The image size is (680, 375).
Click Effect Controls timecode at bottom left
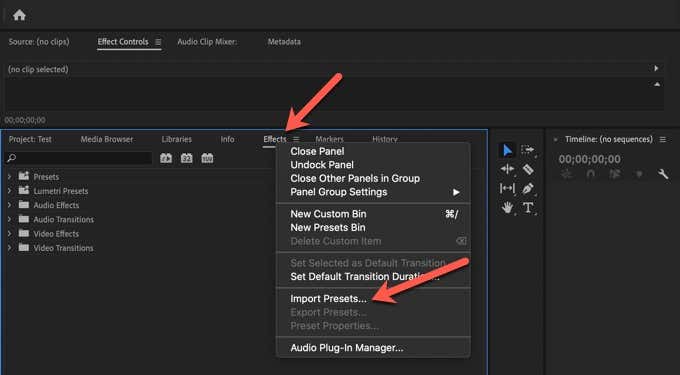25,120
